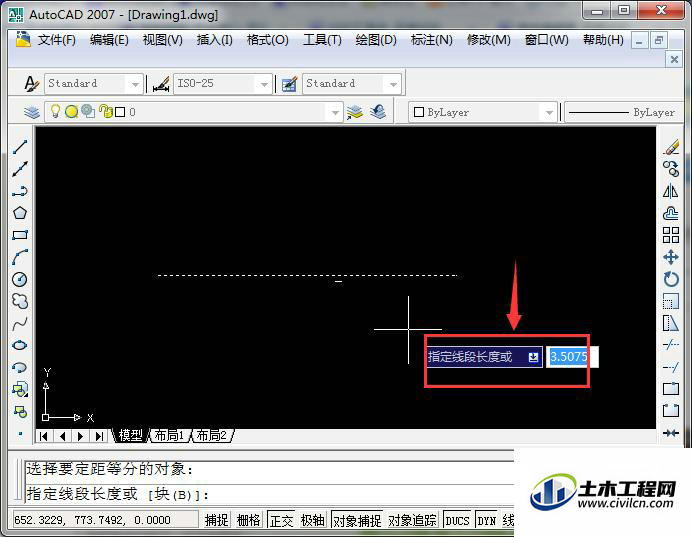Open the 编辑(E) menu
692x537 pixels.
pos(109,40)
